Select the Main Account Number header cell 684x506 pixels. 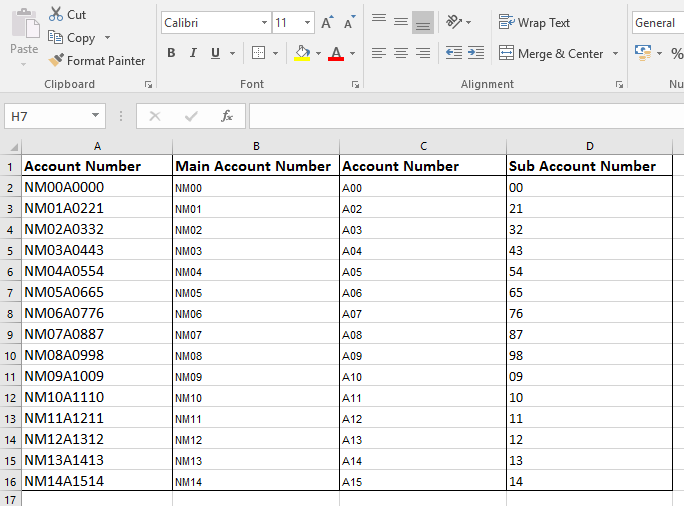click(256, 166)
